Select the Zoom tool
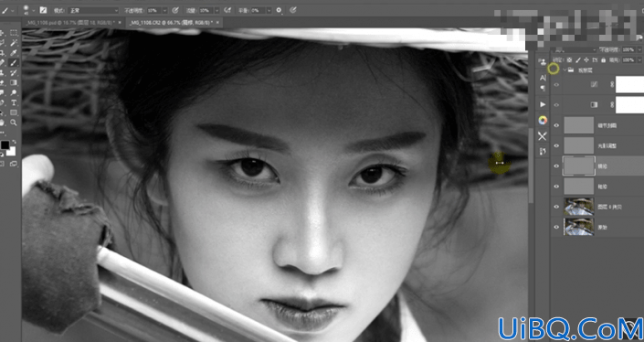 pyautogui.click(x=14, y=123)
